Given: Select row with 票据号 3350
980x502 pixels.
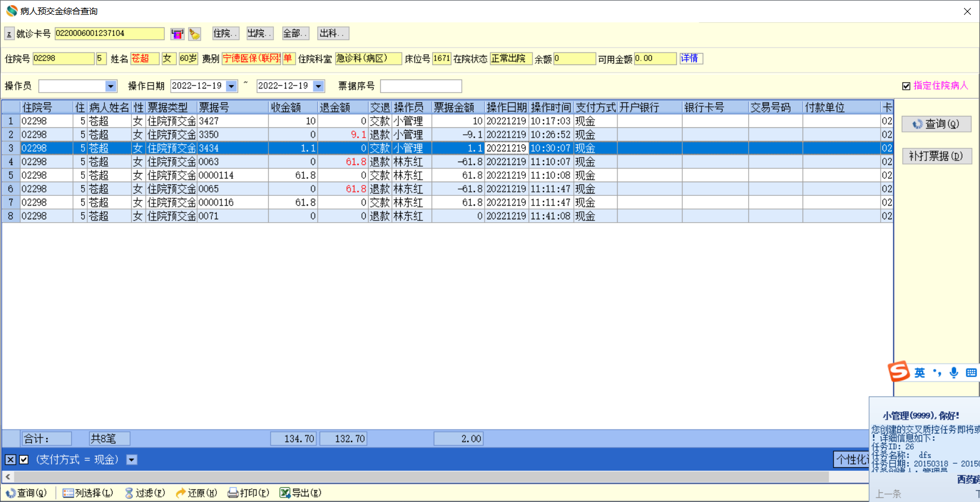Looking at the screenshot, I should (x=447, y=135).
